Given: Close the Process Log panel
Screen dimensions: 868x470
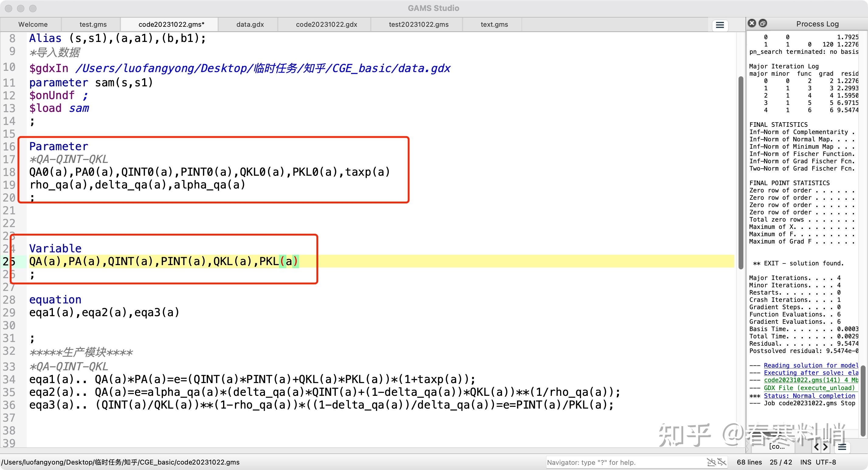Looking at the screenshot, I should tap(752, 23).
